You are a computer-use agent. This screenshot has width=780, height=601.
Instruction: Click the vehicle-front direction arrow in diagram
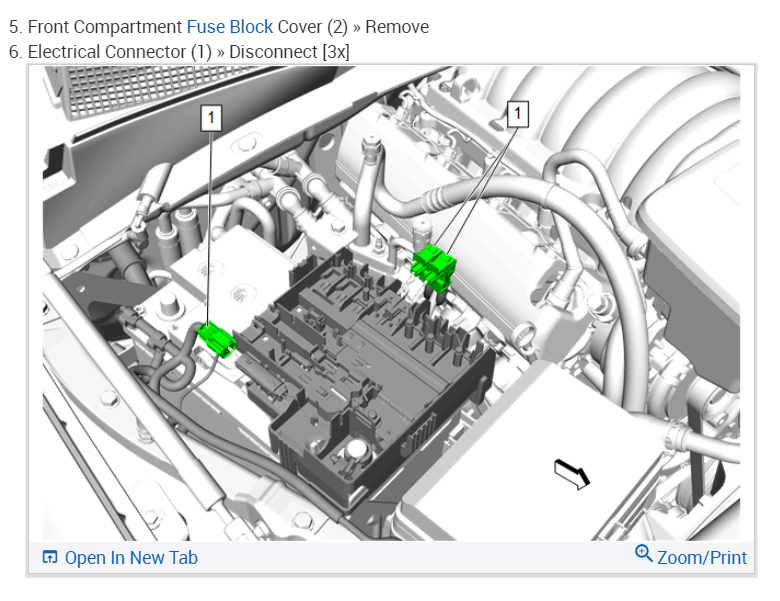click(572, 474)
